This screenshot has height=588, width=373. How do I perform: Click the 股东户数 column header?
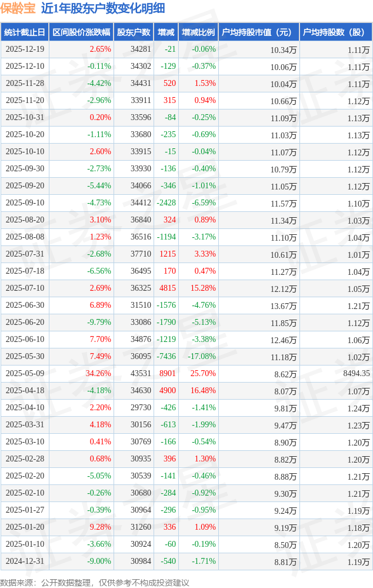[134, 32]
